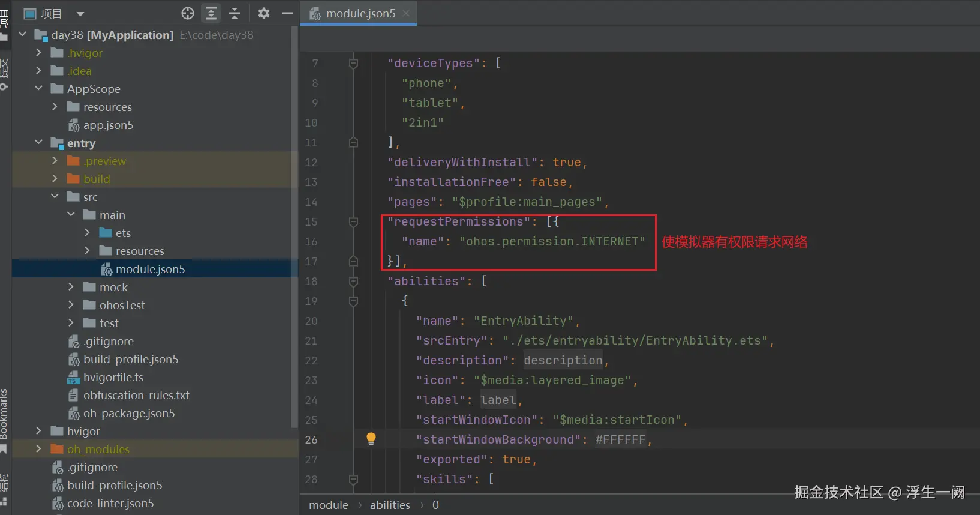Open oh-package.json5 file
The height and width of the screenshot is (515, 980).
129,413
